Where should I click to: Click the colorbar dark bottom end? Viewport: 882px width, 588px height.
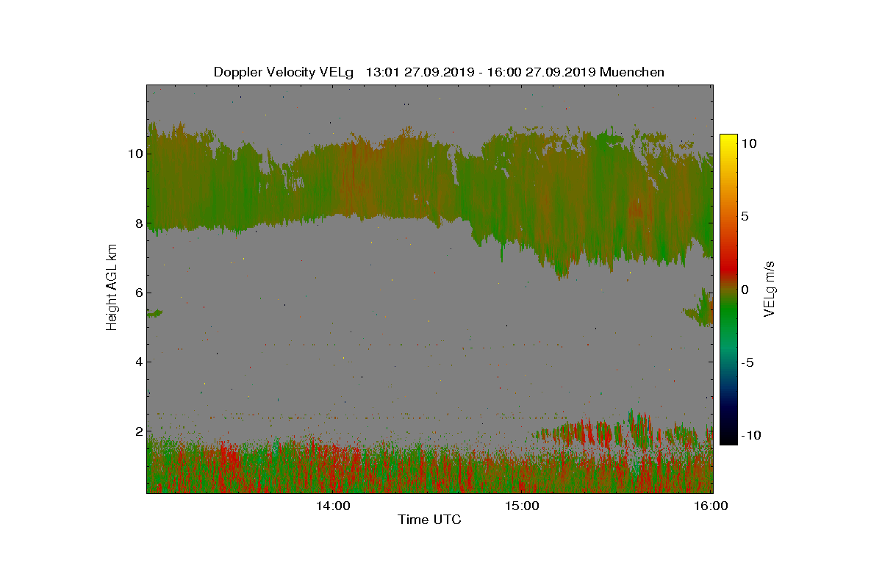(728, 440)
